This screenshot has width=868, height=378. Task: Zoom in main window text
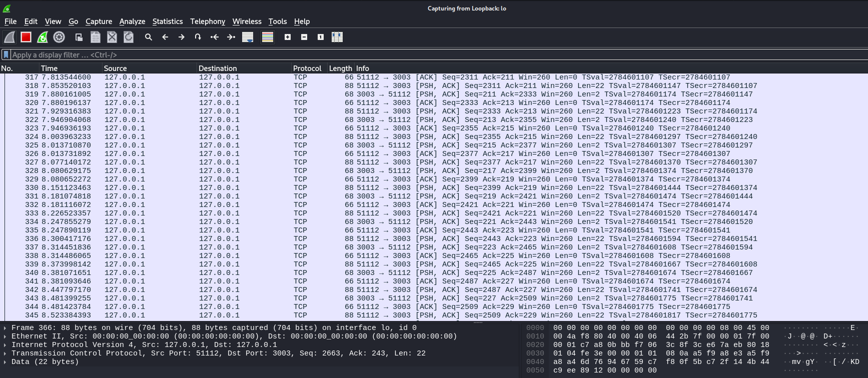pyautogui.click(x=288, y=37)
